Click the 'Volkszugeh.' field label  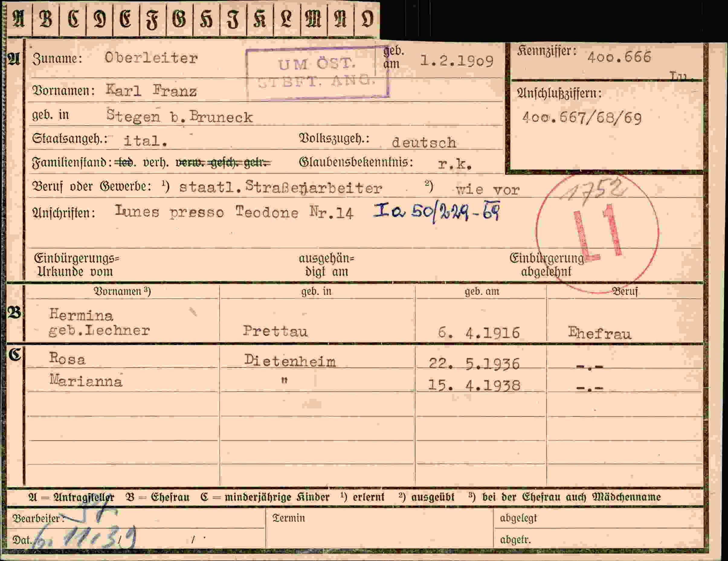click(x=334, y=138)
